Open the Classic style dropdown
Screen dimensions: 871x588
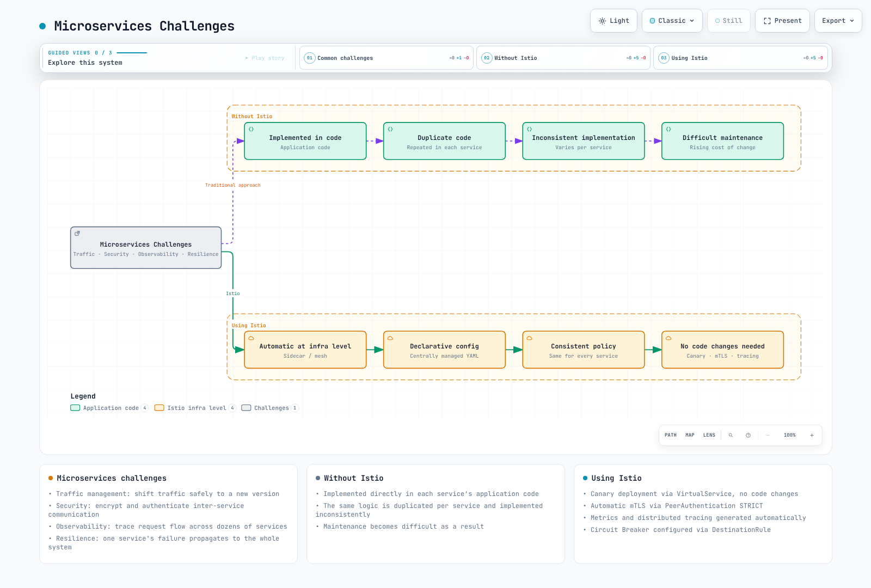672,21
